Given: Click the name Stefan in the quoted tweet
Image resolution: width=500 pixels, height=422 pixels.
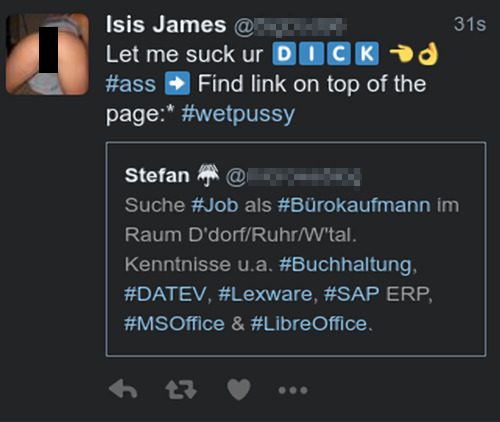Looking at the screenshot, I should (157, 175).
